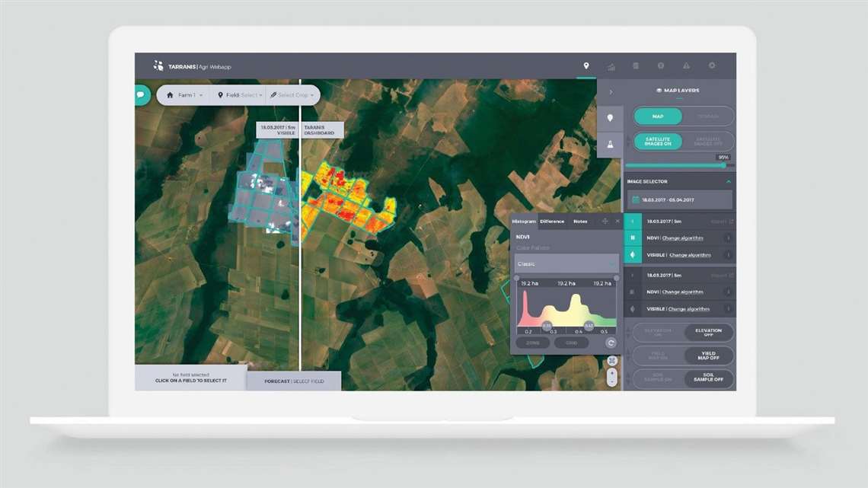
Task: Select the MAP base layer option
Action: click(x=658, y=116)
